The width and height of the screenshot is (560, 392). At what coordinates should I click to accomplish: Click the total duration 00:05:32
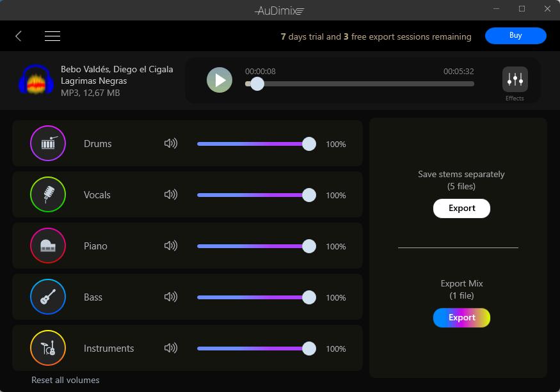pos(459,72)
